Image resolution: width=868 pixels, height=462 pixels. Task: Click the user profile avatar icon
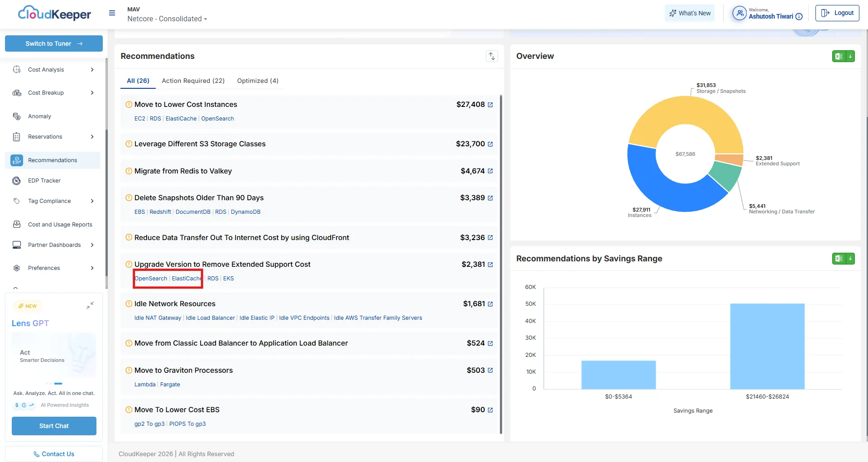[739, 13]
